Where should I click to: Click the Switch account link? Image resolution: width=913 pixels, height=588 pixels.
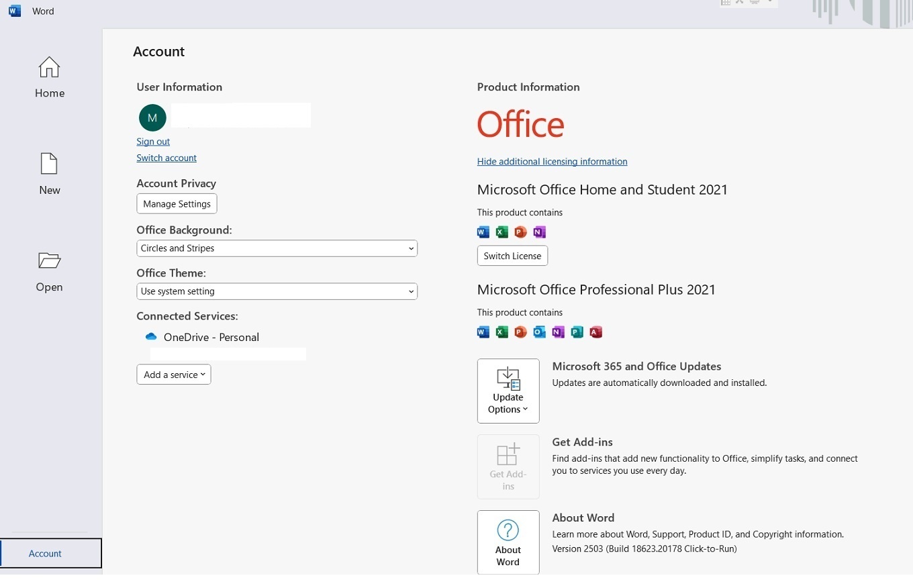[166, 158]
